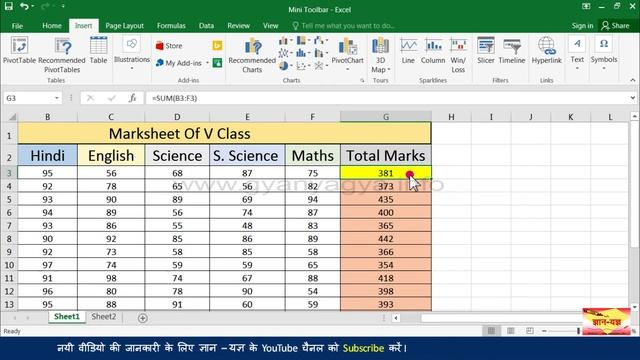Click the zoom out minus button

pos(544,331)
